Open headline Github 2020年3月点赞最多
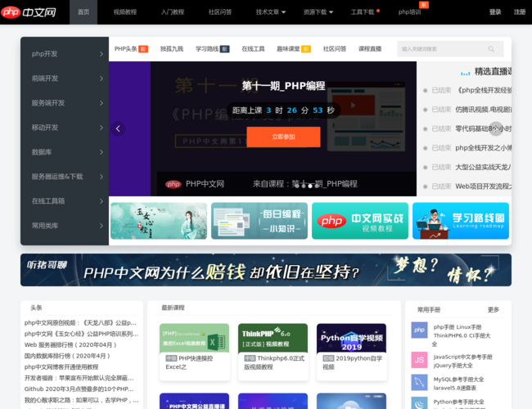The height and width of the screenshot is (409, 532). tap(79, 389)
